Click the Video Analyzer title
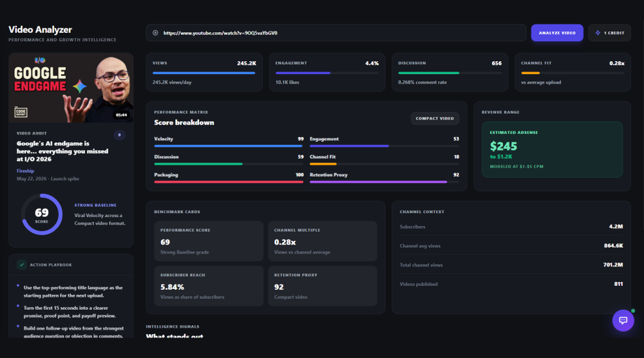 40,30
